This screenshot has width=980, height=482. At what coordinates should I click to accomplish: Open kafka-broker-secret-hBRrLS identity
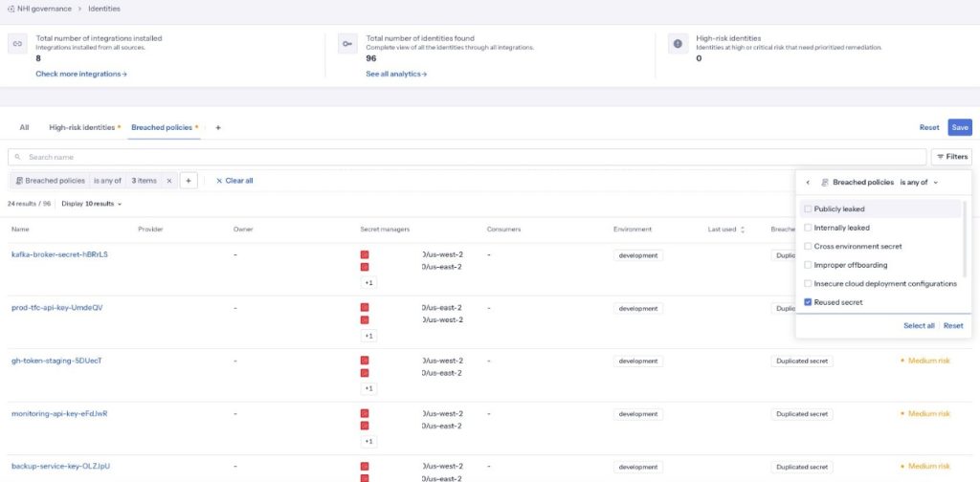coord(59,254)
